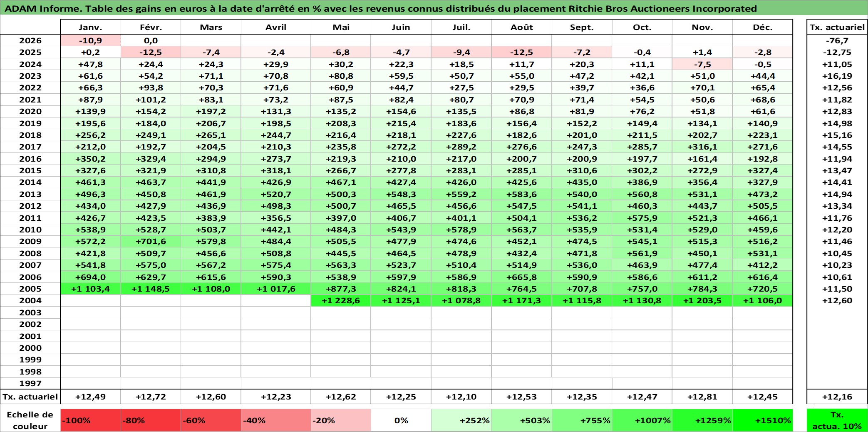The height and width of the screenshot is (432, 868).
Task: Click the +701,6 cell in February 2009
Action: (151, 241)
